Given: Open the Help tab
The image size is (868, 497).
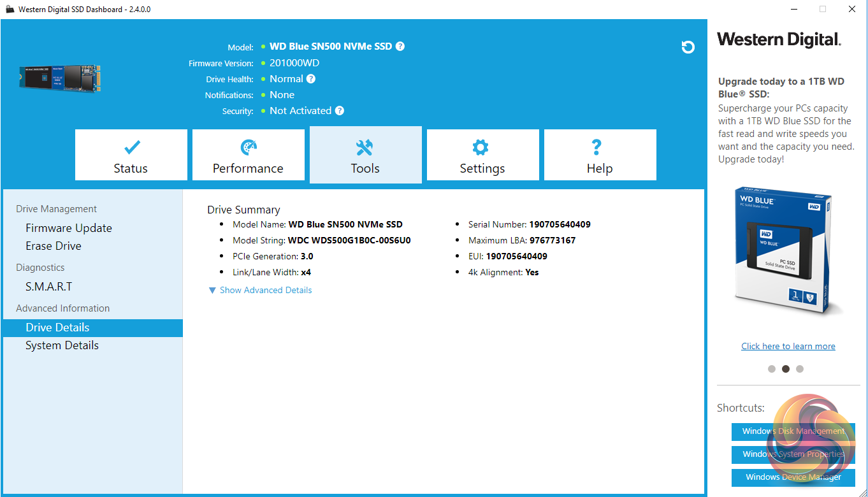Looking at the screenshot, I should (x=600, y=155).
